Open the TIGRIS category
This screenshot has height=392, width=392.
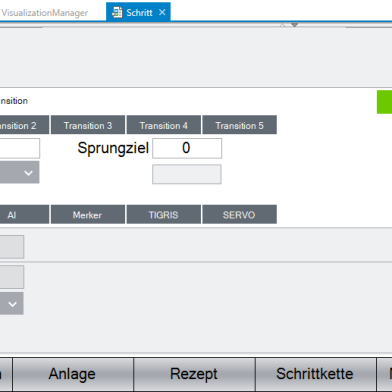(164, 214)
